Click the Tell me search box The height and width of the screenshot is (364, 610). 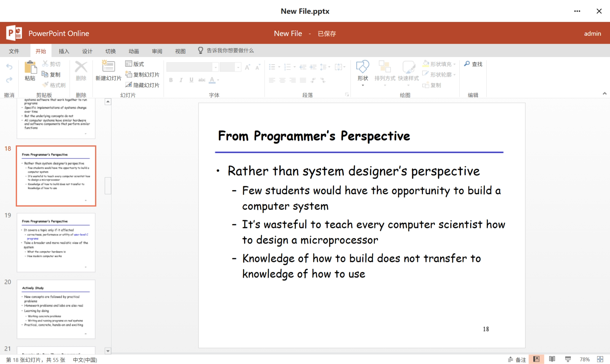(x=230, y=51)
